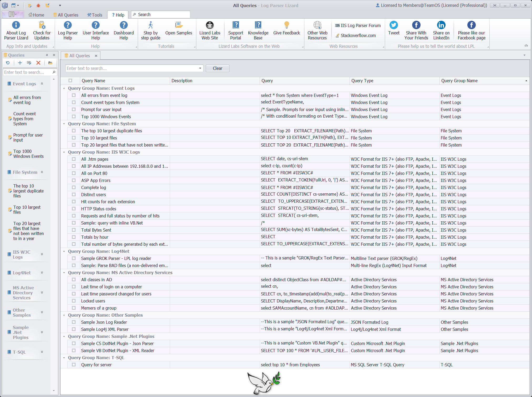Click the open folder icon in Queries panel
The width and height of the screenshot is (532, 397).
(x=50, y=63)
